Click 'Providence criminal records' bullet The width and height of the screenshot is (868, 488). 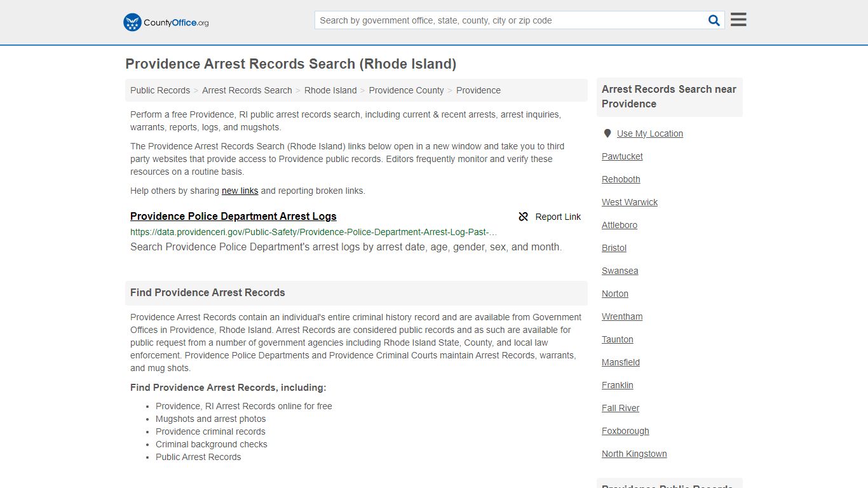coord(210,431)
